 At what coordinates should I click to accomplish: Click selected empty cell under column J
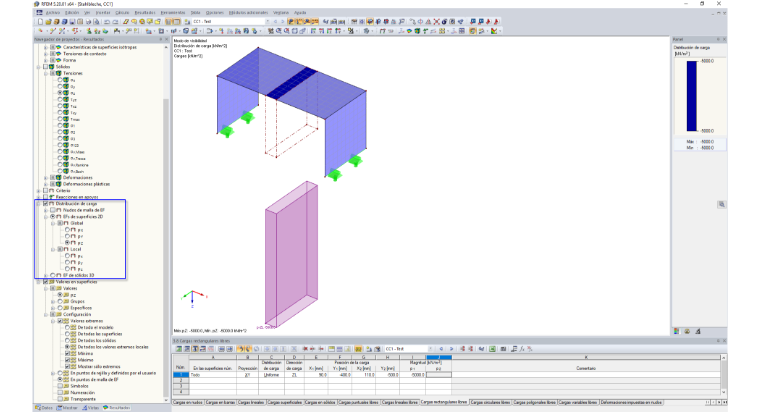(439, 375)
